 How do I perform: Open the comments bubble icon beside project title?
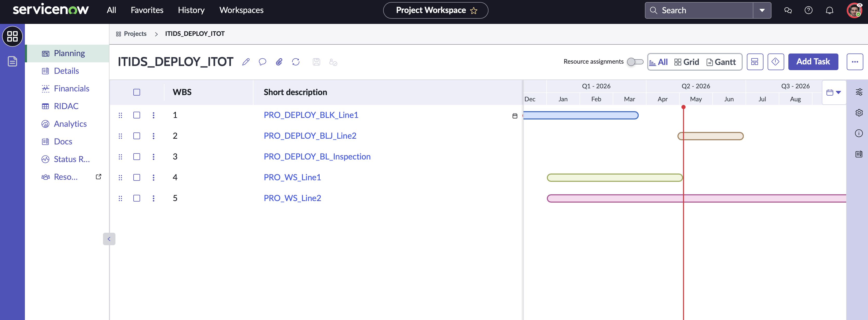[263, 62]
